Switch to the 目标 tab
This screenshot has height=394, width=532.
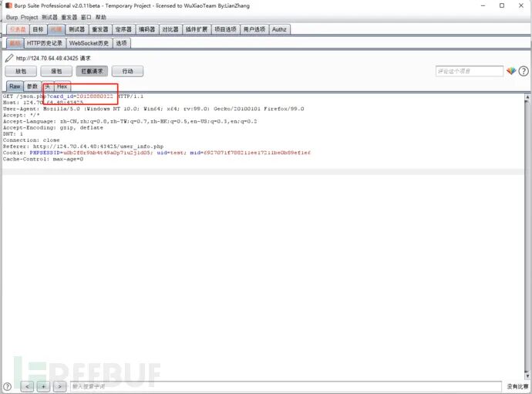tap(38, 29)
